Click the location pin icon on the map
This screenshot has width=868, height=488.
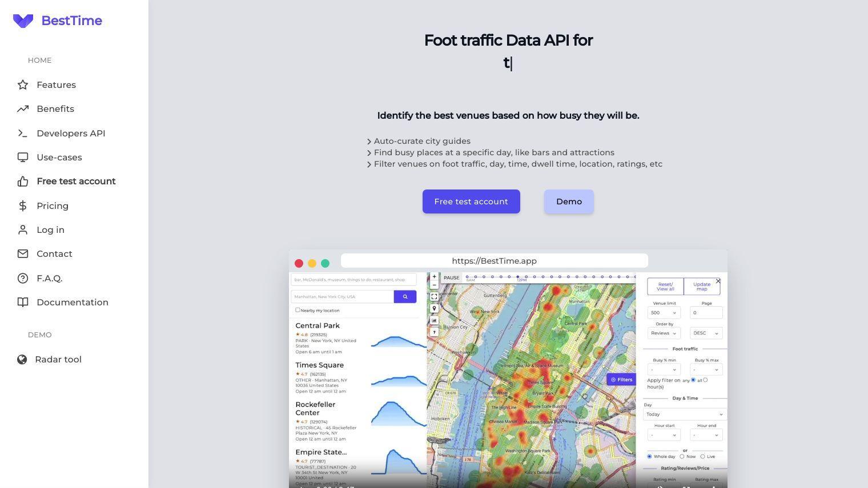click(x=434, y=308)
